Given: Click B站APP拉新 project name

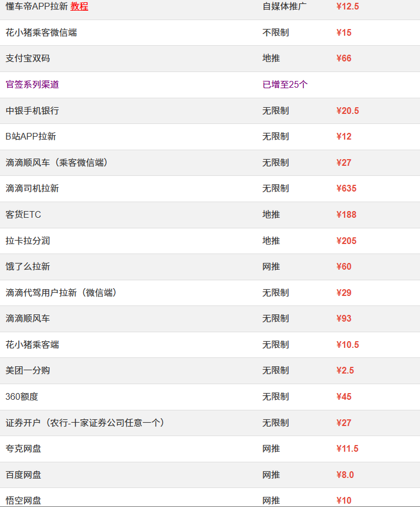Looking at the screenshot, I should tap(31, 136).
